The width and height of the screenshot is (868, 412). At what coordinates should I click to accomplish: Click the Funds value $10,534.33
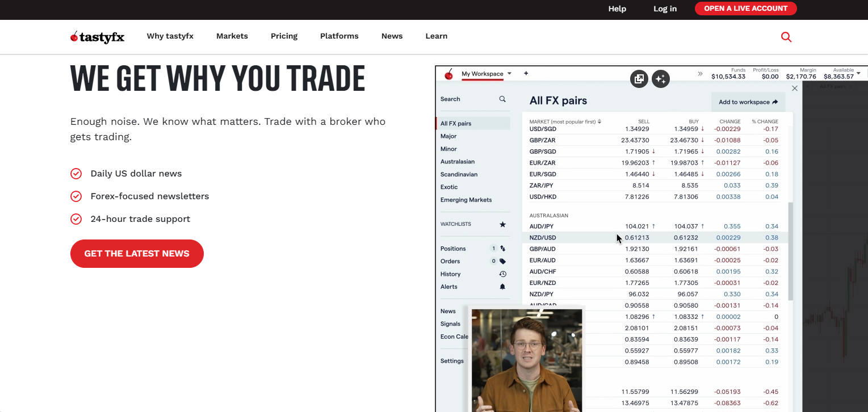[x=728, y=77]
